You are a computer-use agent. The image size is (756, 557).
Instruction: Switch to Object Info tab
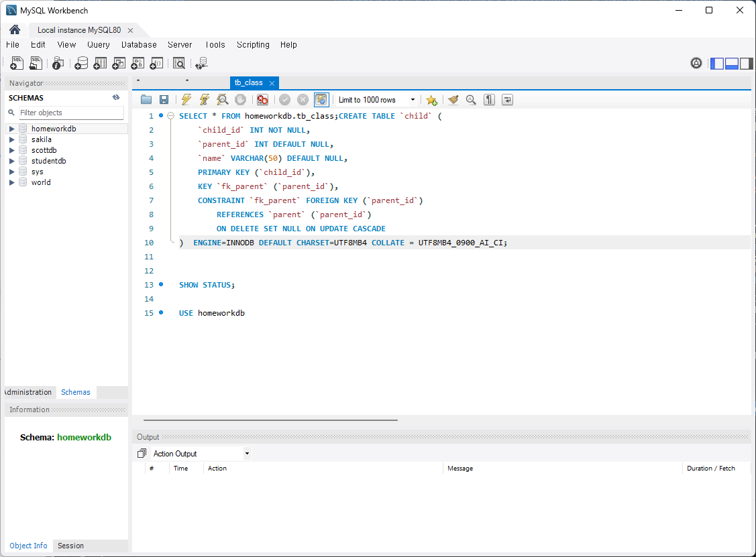pyautogui.click(x=28, y=546)
